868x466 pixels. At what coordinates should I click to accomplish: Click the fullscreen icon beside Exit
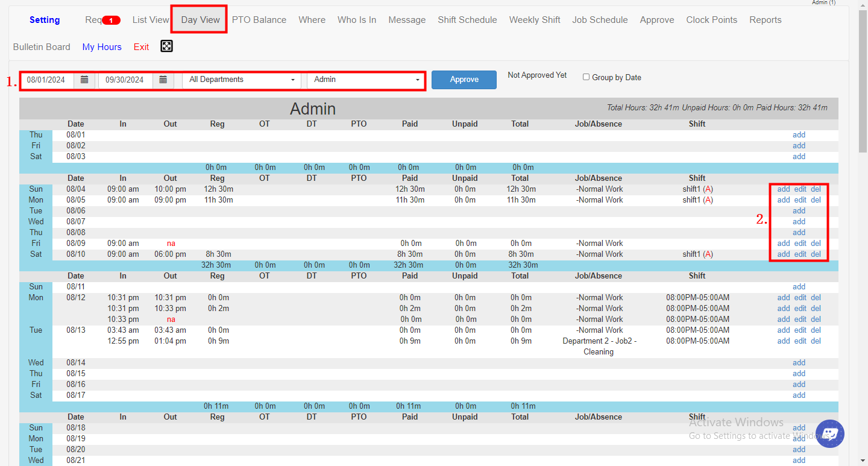(166, 46)
